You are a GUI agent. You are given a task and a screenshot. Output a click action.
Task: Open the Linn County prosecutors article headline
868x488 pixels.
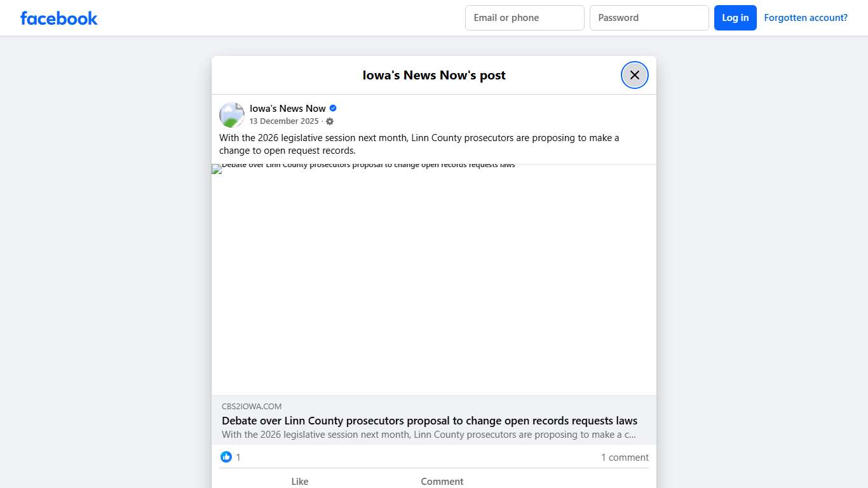[x=430, y=421]
